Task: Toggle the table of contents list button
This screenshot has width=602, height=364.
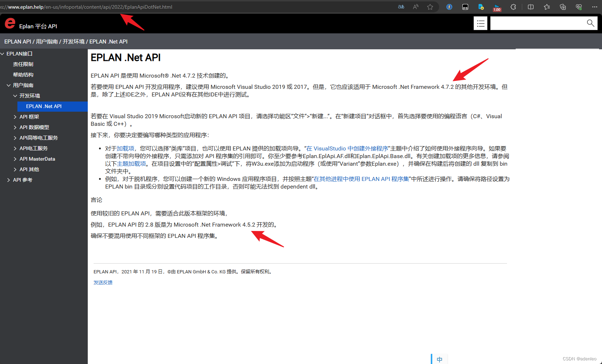Action: (481, 23)
